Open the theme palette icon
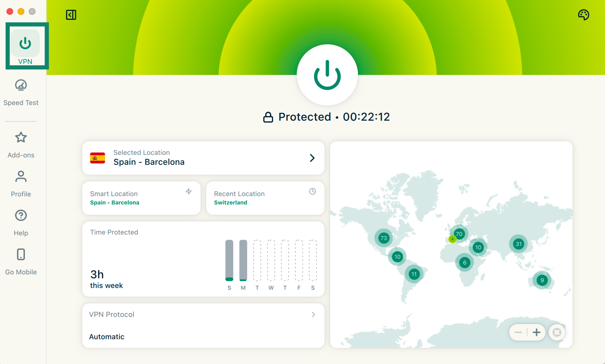The height and width of the screenshot is (364, 605). (583, 15)
